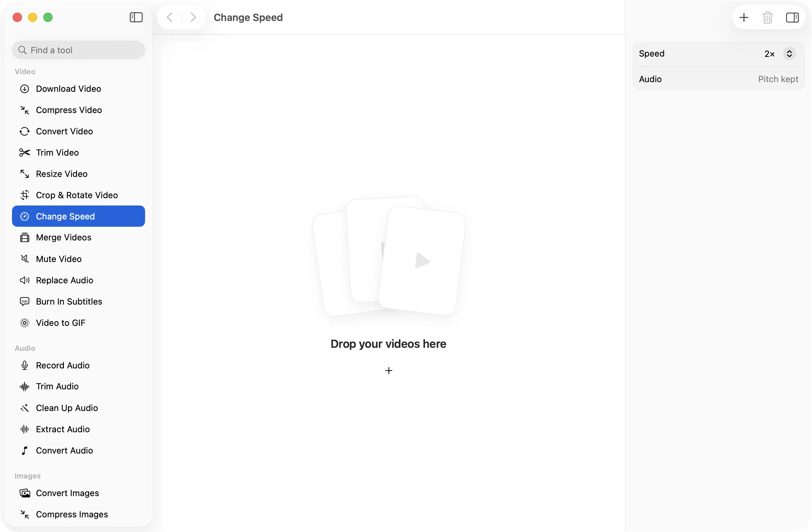The image size is (812, 532).
Task: Select the Change Speed sidebar item
Action: pyautogui.click(x=79, y=216)
